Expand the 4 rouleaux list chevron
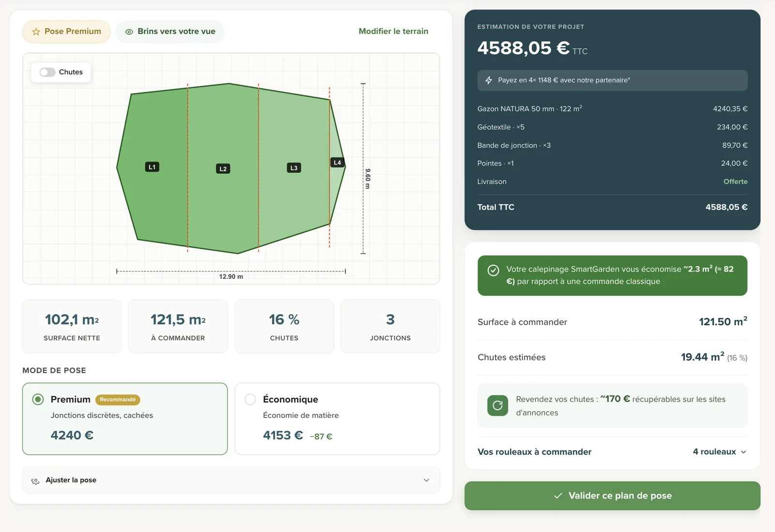 click(x=744, y=452)
